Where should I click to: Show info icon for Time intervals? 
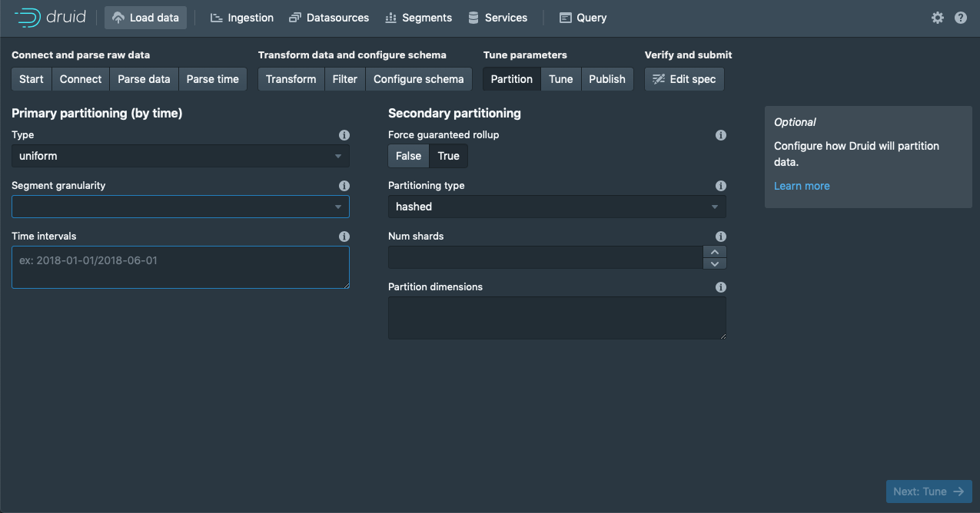tap(344, 237)
